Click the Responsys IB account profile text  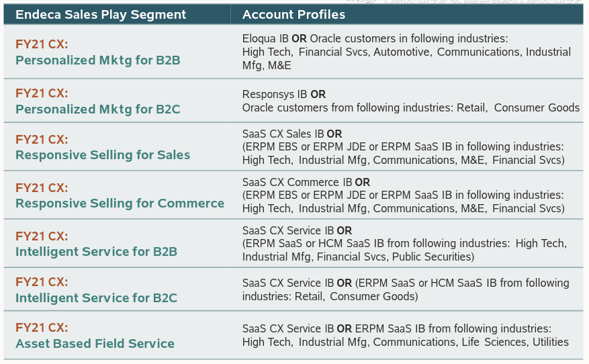tap(275, 95)
